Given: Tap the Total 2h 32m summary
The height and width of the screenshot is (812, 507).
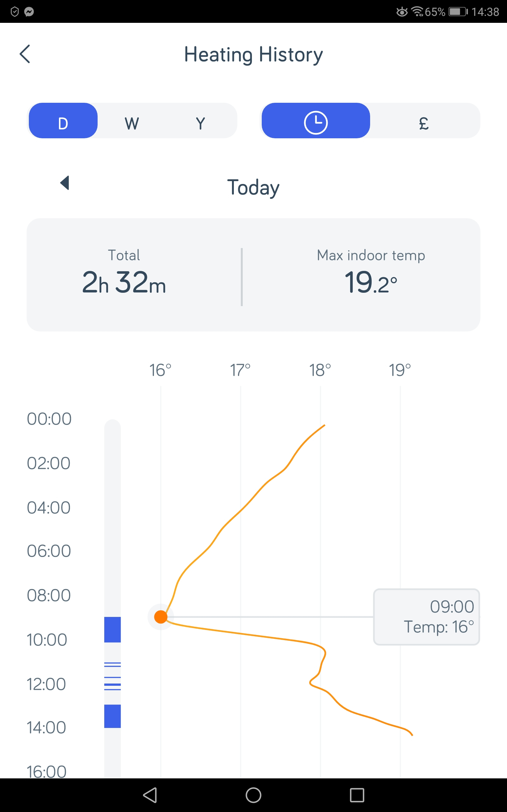Looking at the screenshot, I should tap(124, 274).
